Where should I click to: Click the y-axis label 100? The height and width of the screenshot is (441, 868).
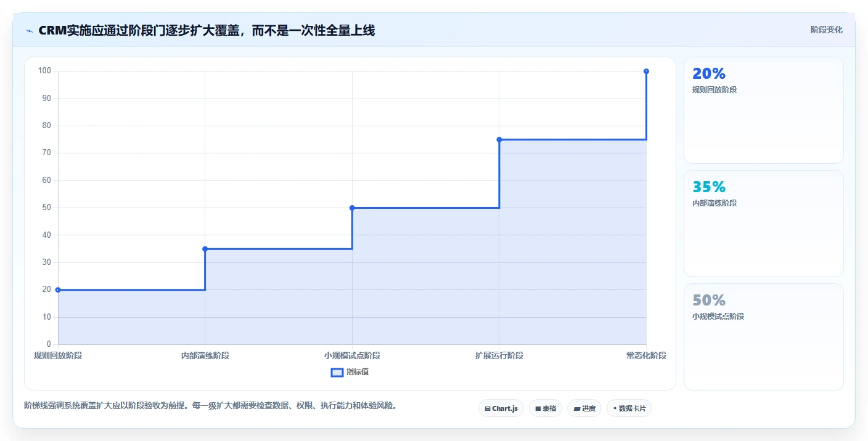[x=44, y=71]
